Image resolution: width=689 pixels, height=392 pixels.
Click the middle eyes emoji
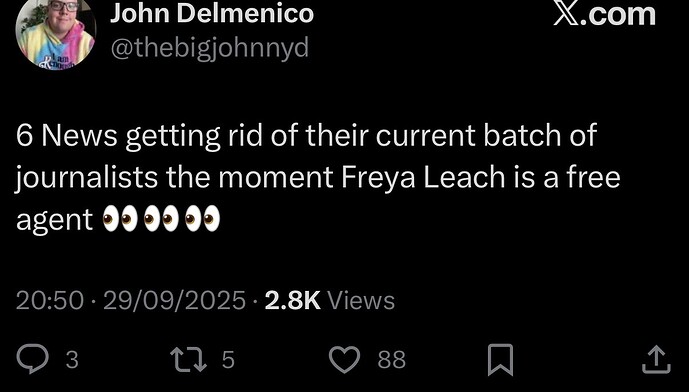[x=161, y=218]
